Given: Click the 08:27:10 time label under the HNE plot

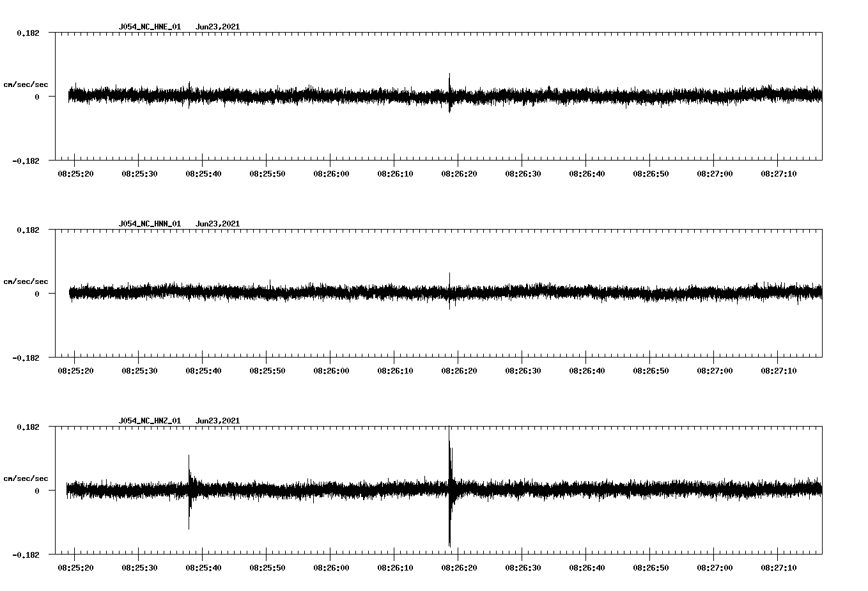Looking at the screenshot, I should point(779,174).
